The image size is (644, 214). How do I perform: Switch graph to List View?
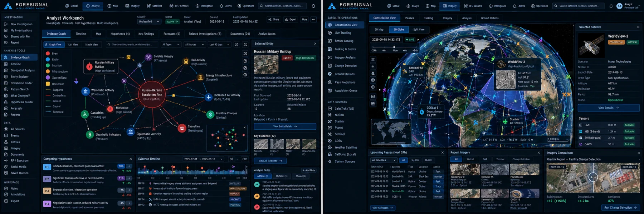pyautogui.click(x=73, y=45)
